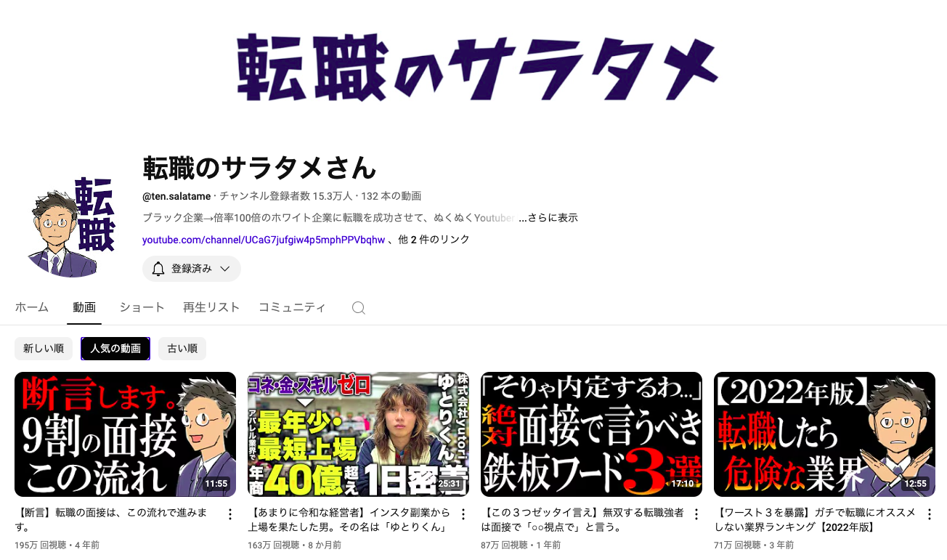Click the title 【この３つゼッタイ言え】無双する転職強者
This screenshot has height=560, width=947.
[x=582, y=519]
